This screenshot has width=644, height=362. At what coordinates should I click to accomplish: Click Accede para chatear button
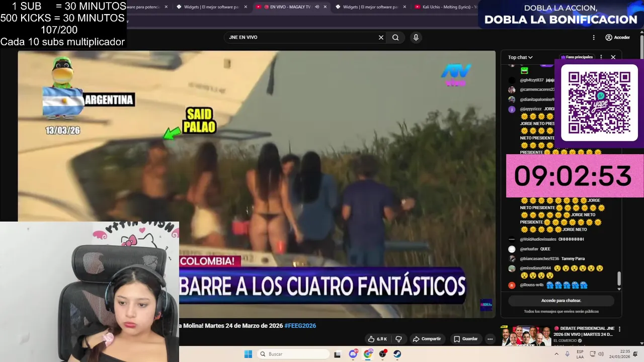(561, 301)
